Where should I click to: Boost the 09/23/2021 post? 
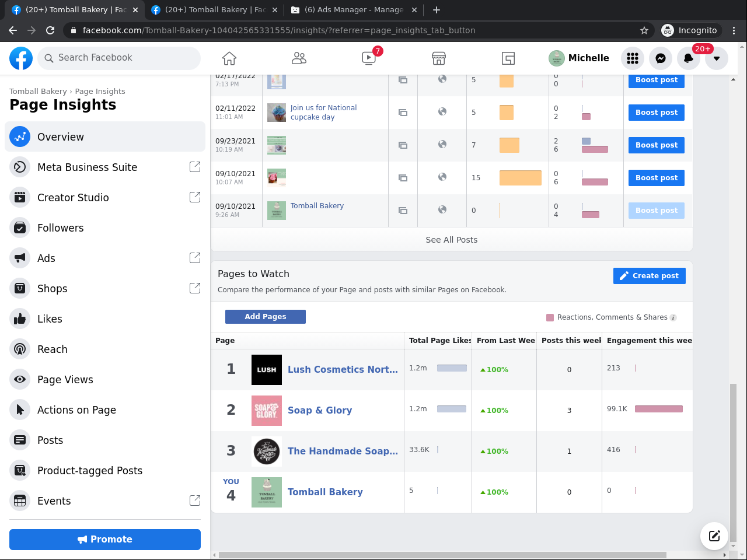coord(657,145)
